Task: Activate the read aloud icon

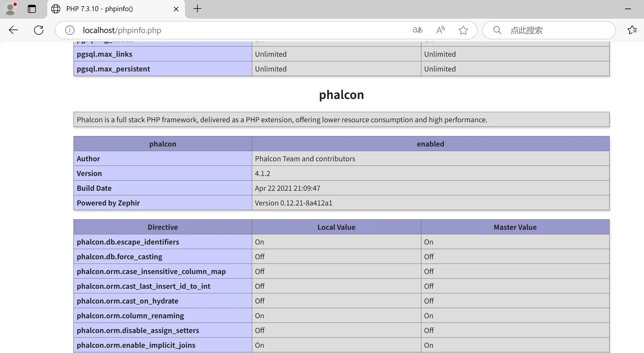Action: [441, 30]
